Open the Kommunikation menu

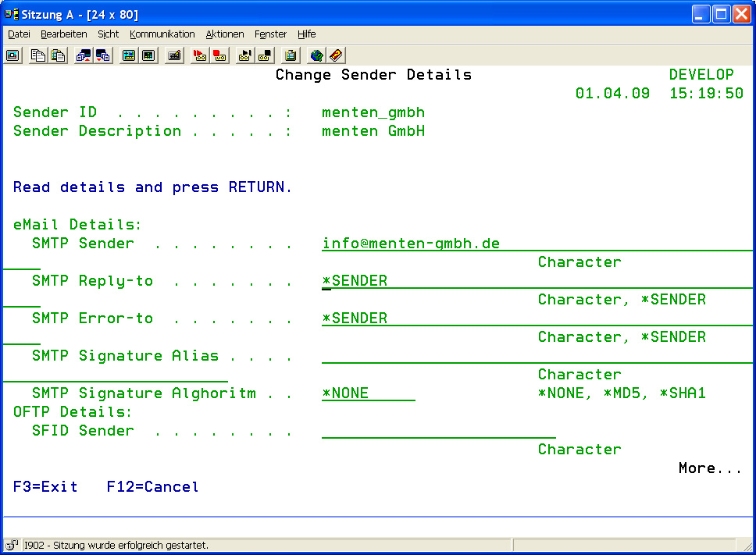tap(162, 34)
